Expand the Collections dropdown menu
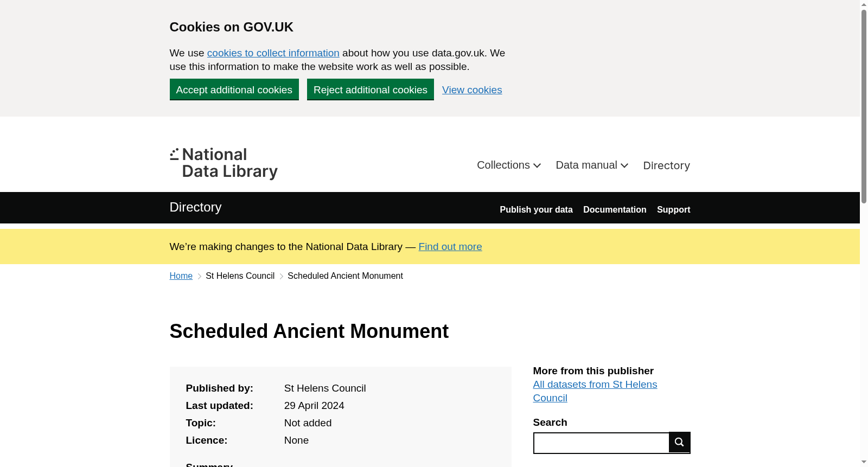 pos(509,165)
